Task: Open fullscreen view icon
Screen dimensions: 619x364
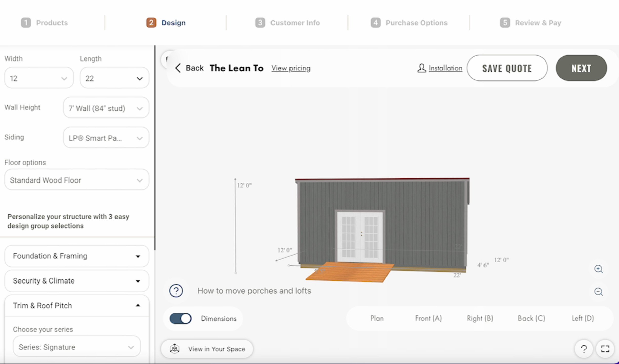Action: point(605,349)
